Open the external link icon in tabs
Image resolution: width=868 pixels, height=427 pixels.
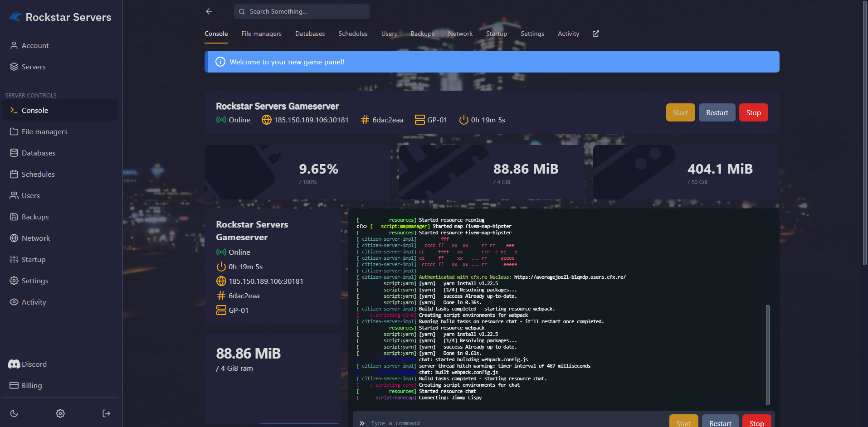click(x=596, y=34)
